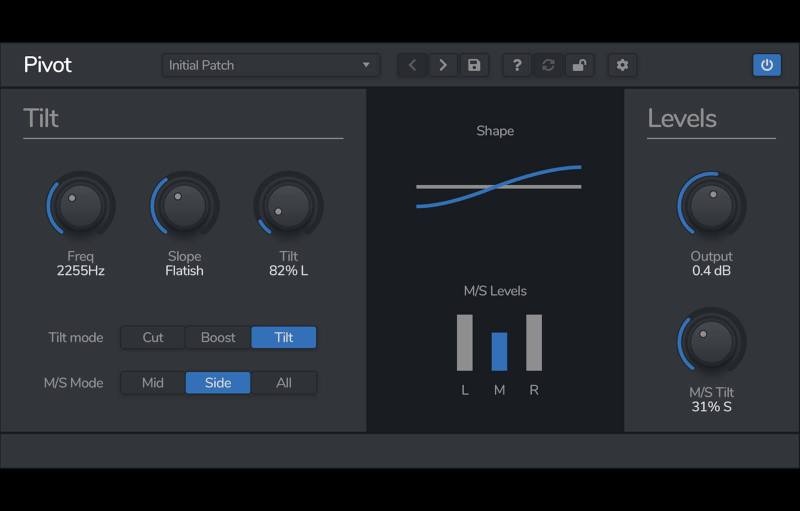The image size is (800, 511).
Task: Go to the previous preset with the left arrow
Action: 412,65
